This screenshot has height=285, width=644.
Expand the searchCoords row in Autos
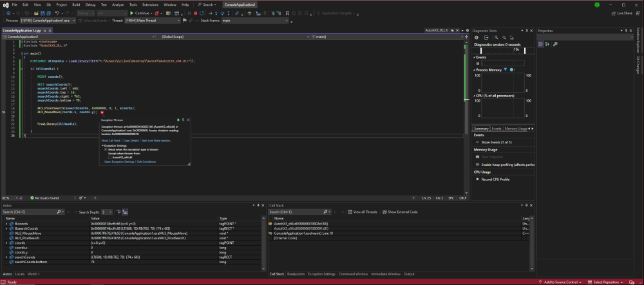(x=6, y=257)
